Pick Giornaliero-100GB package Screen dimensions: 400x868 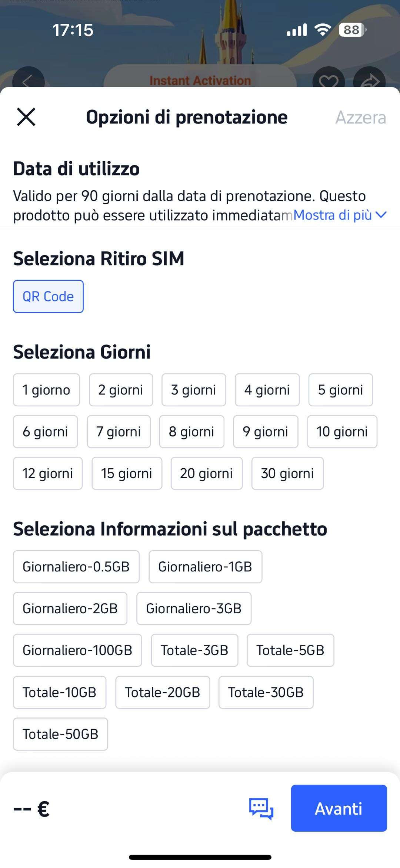point(77,650)
